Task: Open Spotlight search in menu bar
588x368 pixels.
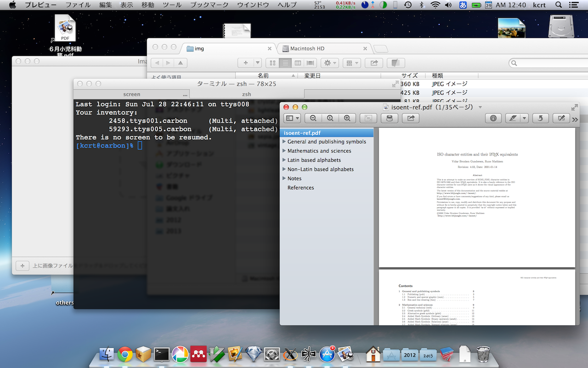Action: point(558,5)
